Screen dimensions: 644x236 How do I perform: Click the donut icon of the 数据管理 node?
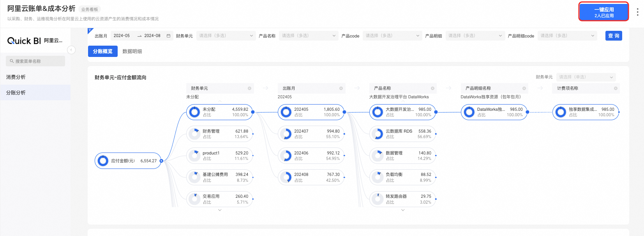click(378, 156)
